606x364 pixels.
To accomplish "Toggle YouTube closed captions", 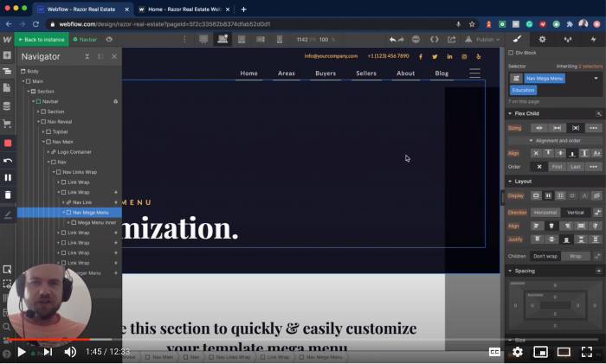I will pos(494,352).
